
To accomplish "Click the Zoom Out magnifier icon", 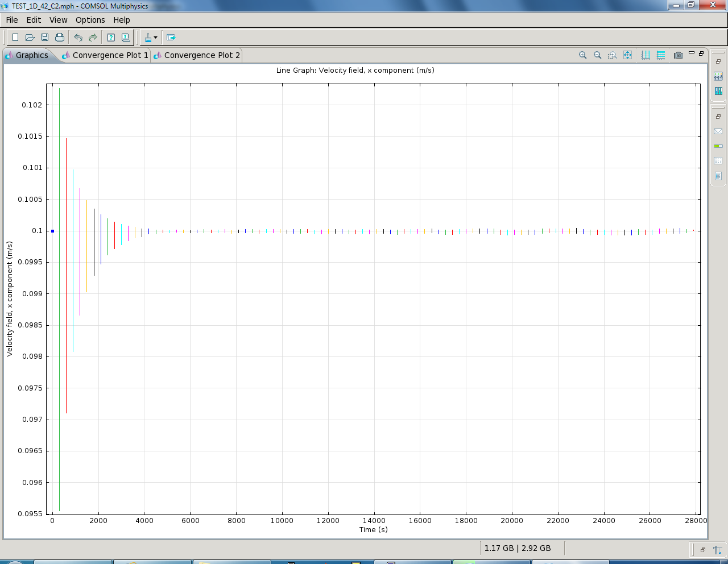I will (x=597, y=55).
